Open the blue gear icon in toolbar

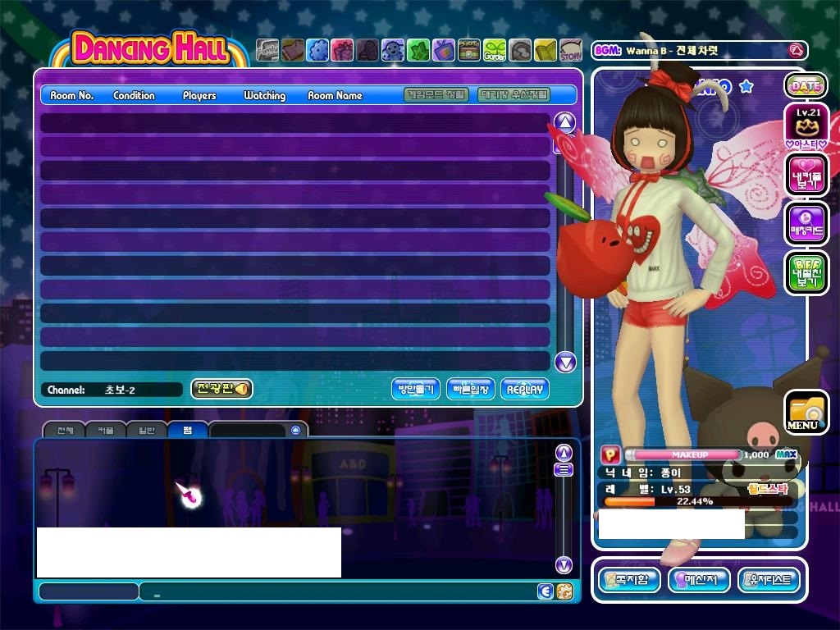pos(317,50)
